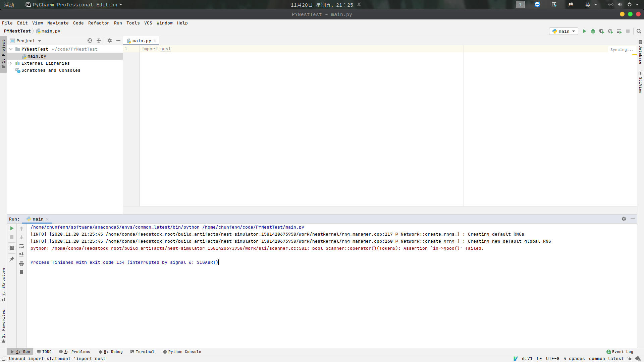Expand the External Libraries node
Screen dimensions: 644x362
point(11,63)
